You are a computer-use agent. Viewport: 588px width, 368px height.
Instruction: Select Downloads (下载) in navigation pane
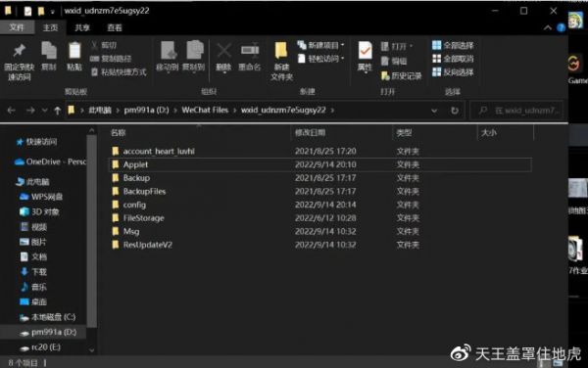(x=33, y=272)
